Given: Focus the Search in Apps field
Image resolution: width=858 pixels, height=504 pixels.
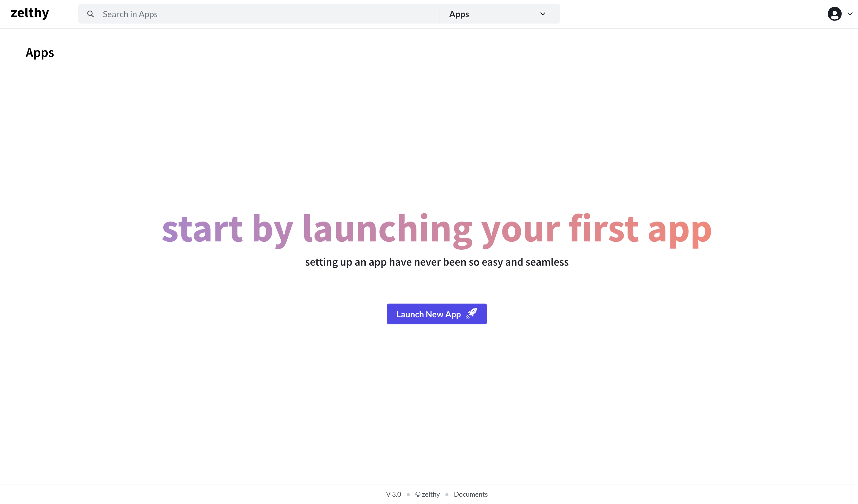Looking at the screenshot, I should 259,14.
